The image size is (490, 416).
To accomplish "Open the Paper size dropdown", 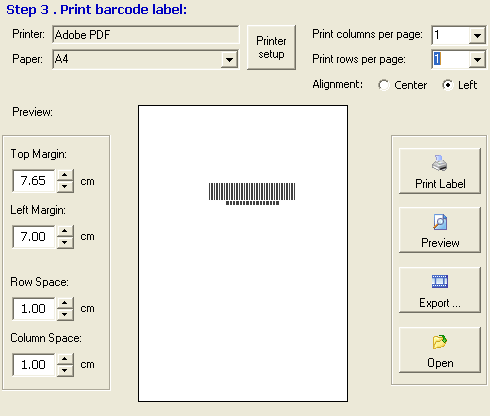I will pos(229,60).
